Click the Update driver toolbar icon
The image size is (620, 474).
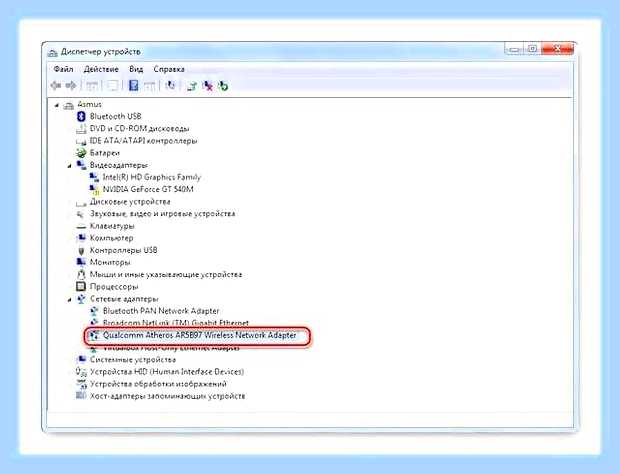[x=192, y=85]
